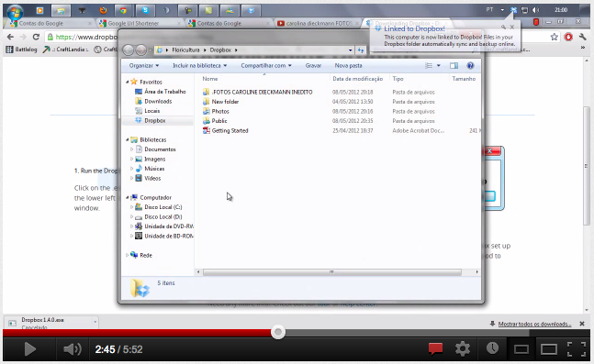Viewport: 594px width, 364px height.
Task: Switch to Chrome in the taskbar
Action: coord(123,11)
